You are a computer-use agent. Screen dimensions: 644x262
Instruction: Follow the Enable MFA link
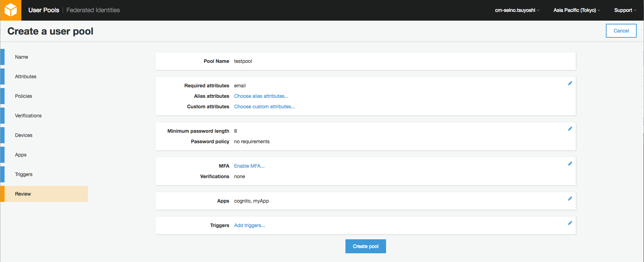coord(249,166)
